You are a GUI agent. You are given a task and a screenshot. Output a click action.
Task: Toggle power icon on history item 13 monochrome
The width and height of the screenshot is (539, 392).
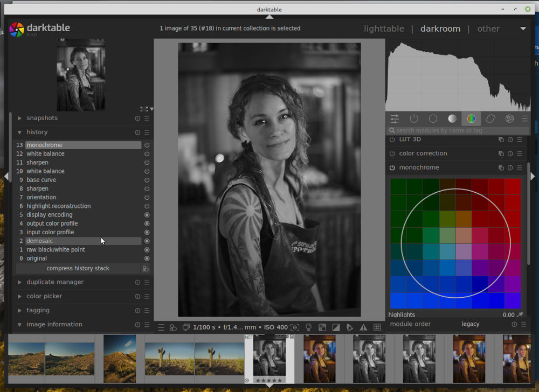tap(147, 145)
